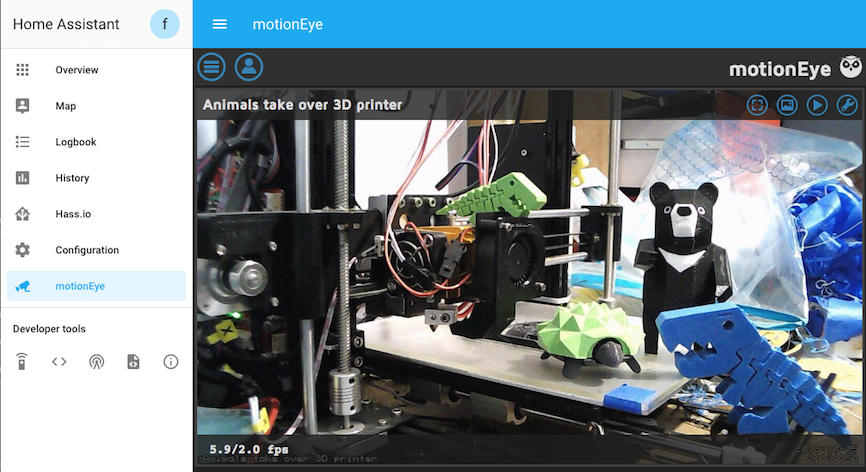Click the motionEye user account icon
The width and height of the screenshot is (866, 472).
249,67
